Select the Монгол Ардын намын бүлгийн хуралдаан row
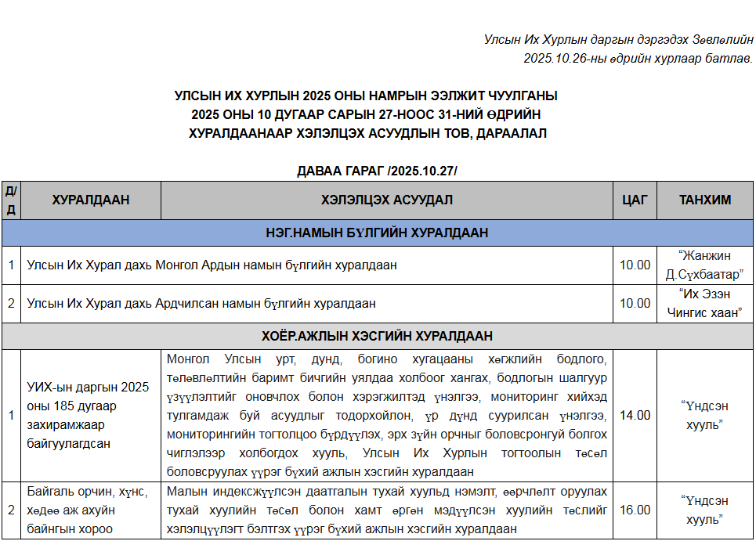Screen dimensions: 756x541 click(212, 265)
